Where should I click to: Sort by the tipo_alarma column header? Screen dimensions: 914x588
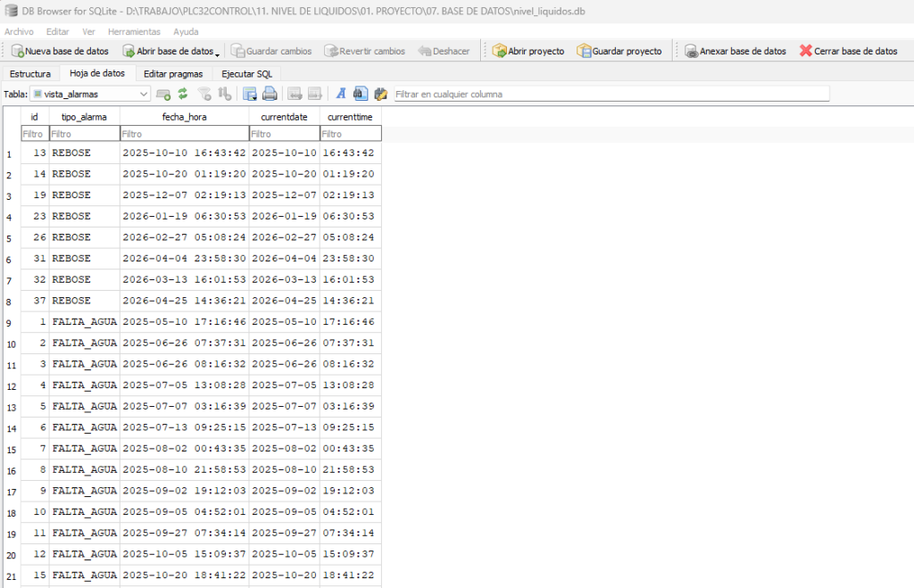(x=85, y=117)
